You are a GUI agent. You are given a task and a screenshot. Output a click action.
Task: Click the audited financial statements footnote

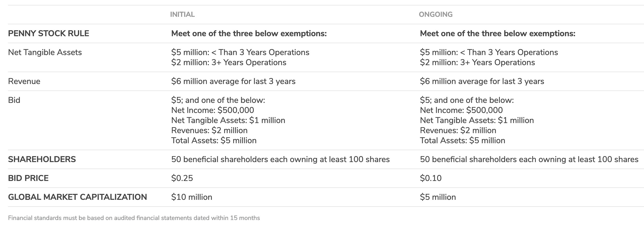tap(134, 218)
